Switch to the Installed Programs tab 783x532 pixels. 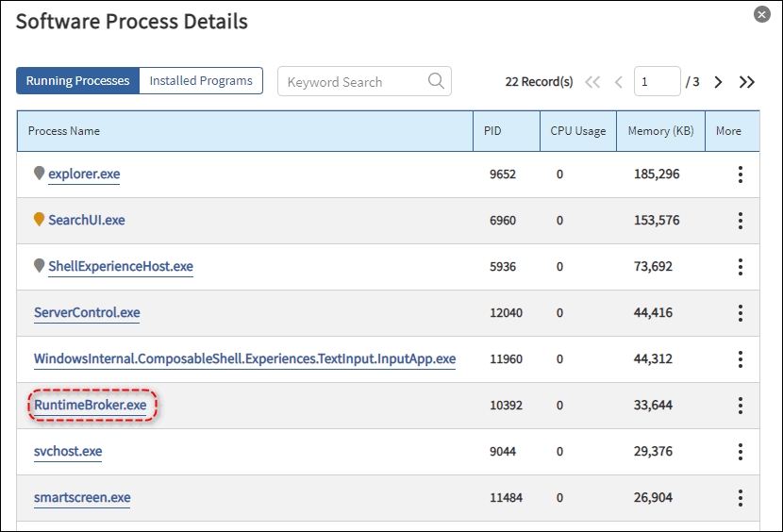(x=201, y=81)
